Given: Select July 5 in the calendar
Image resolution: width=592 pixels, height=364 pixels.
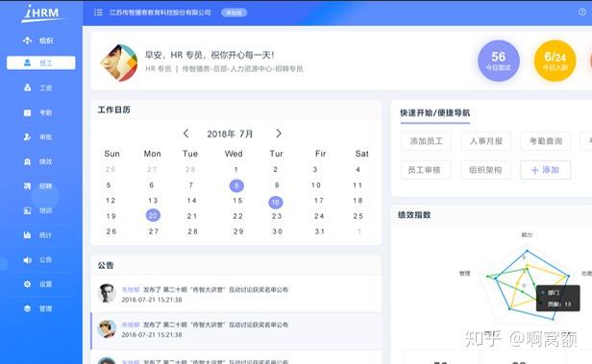Looking at the screenshot, I should point(109,185).
